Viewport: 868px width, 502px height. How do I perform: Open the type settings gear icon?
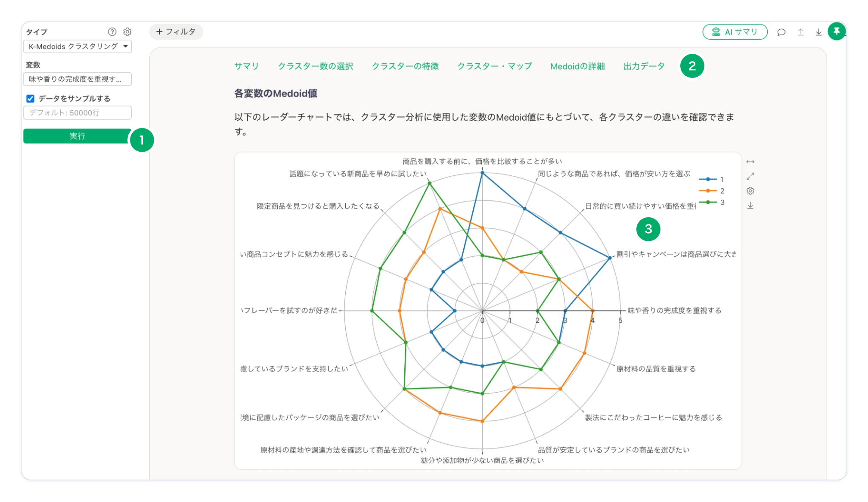[127, 31]
